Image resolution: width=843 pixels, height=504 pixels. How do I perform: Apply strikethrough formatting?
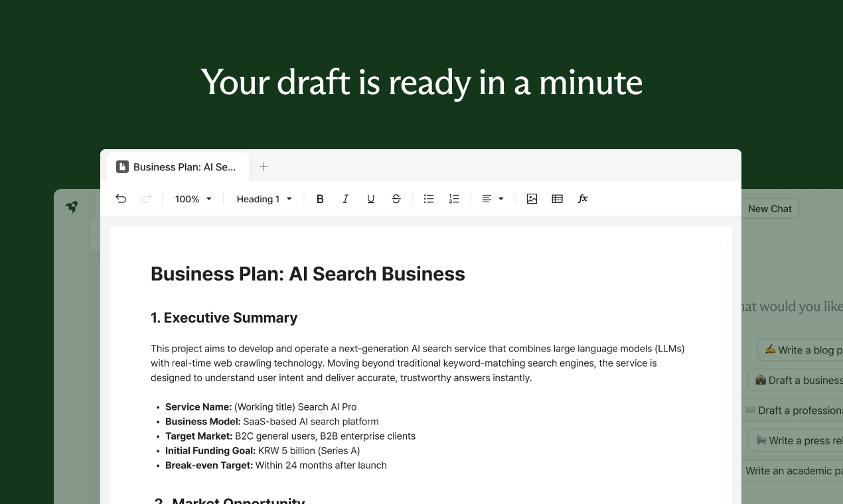point(396,198)
